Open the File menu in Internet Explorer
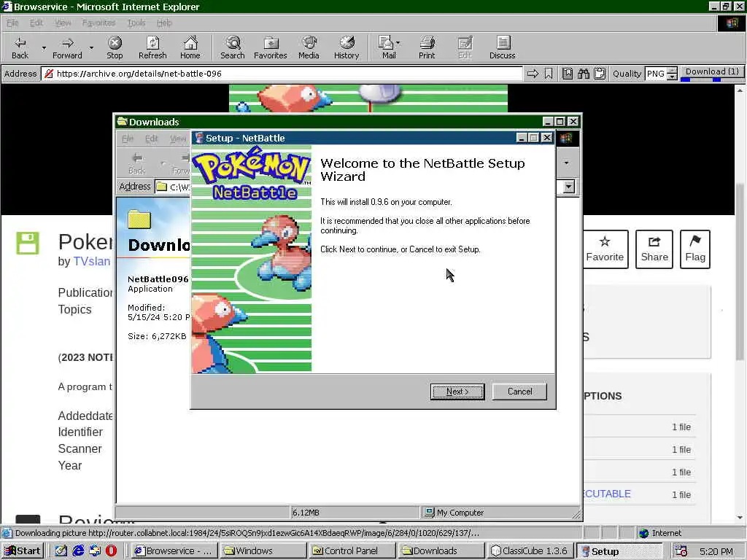 [12, 23]
